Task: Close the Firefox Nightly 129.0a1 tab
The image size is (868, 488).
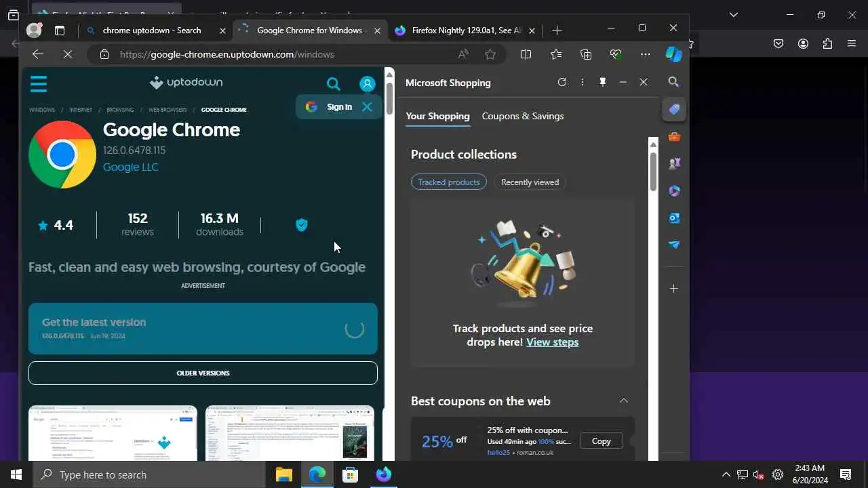Action: pyautogui.click(x=532, y=30)
